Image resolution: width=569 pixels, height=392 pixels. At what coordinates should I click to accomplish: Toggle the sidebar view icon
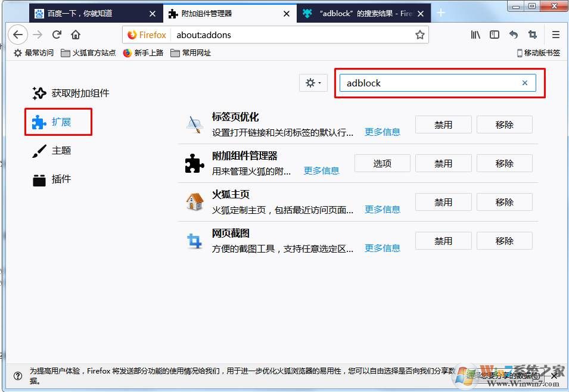[x=494, y=35]
